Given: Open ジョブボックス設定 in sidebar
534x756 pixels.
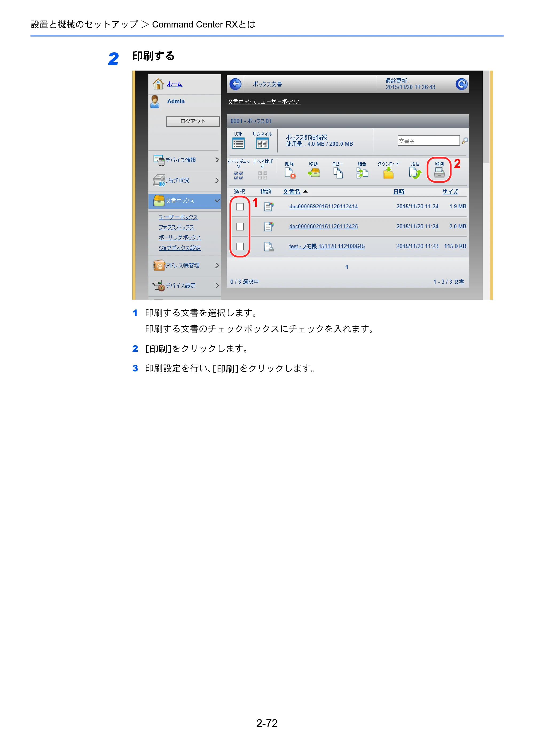Looking at the screenshot, I should pyautogui.click(x=179, y=248).
